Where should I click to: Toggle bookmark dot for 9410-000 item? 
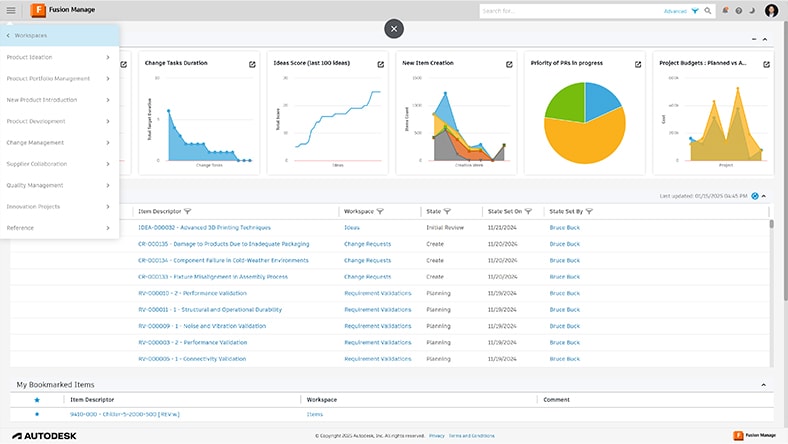[x=37, y=414]
